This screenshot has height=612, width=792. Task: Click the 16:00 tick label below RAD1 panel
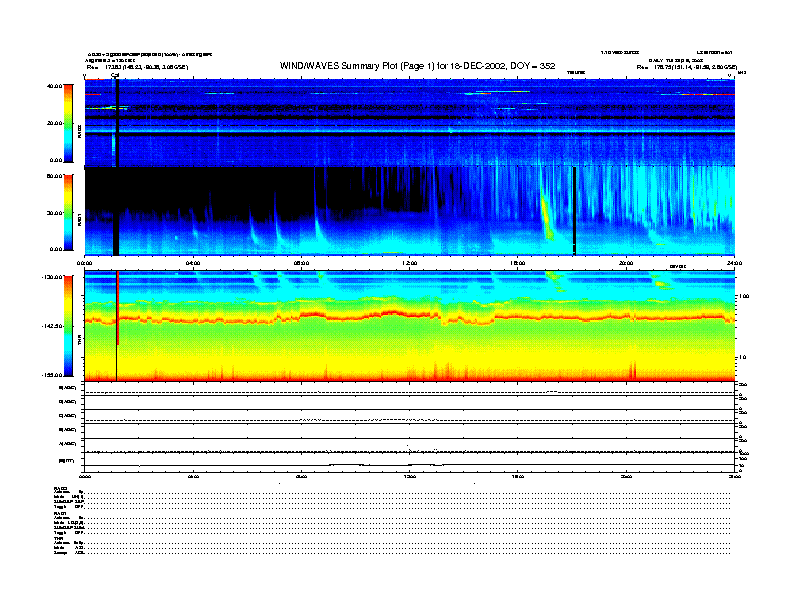pos(518,263)
